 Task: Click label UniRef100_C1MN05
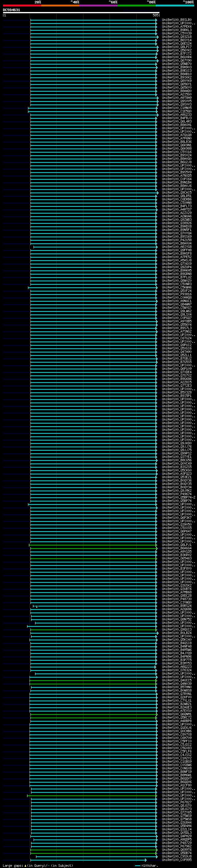click(x=176, y=108)
